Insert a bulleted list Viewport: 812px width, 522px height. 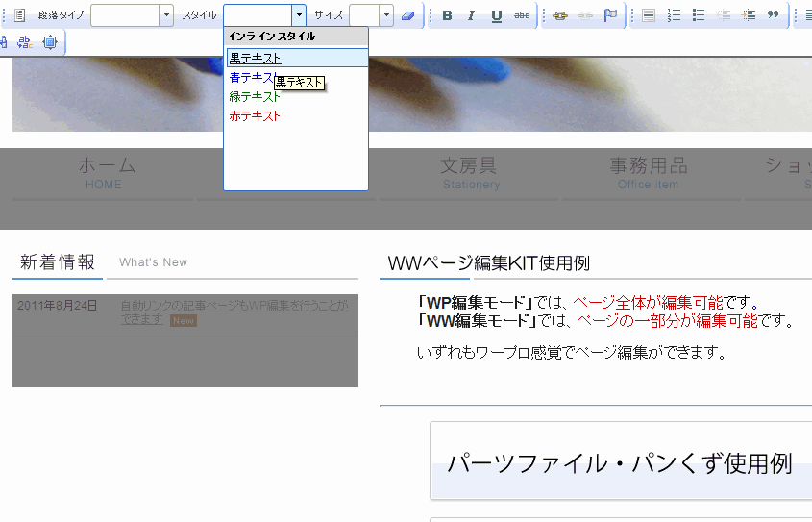(699, 15)
